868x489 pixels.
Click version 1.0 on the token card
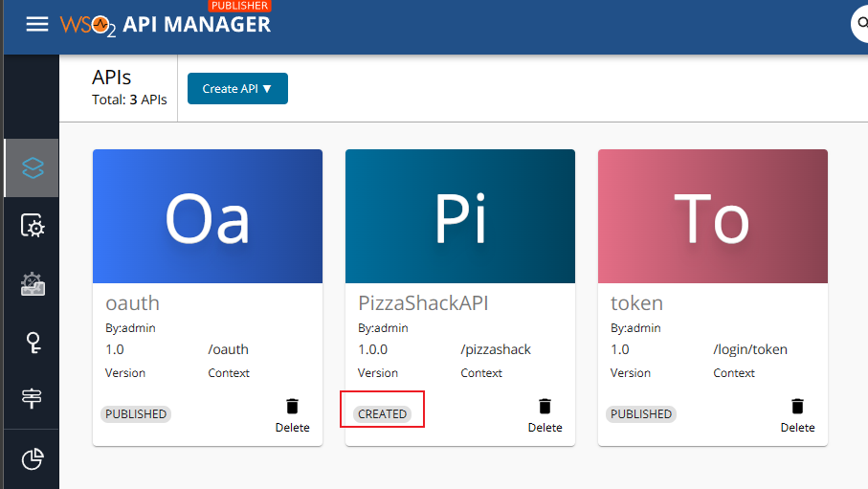620,349
